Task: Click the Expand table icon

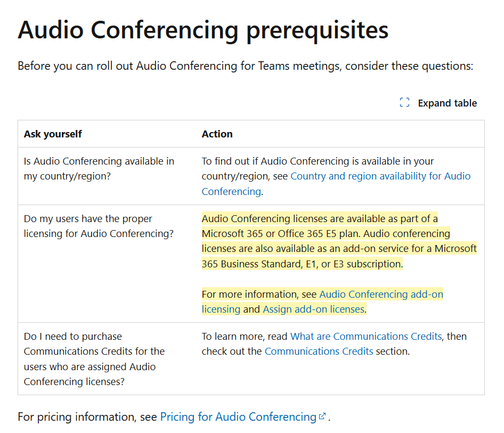Action: coord(404,102)
